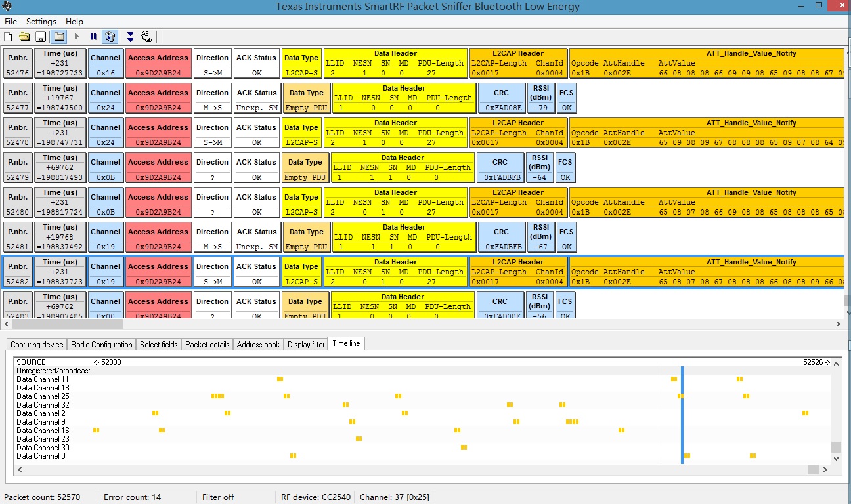Click the packet list scroll-right arrow
The width and height of the screenshot is (851, 504).
point(838,324)
